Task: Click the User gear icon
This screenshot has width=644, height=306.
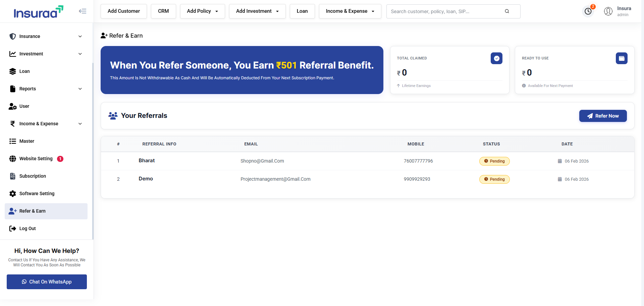Action: click(x=13, y=106)
